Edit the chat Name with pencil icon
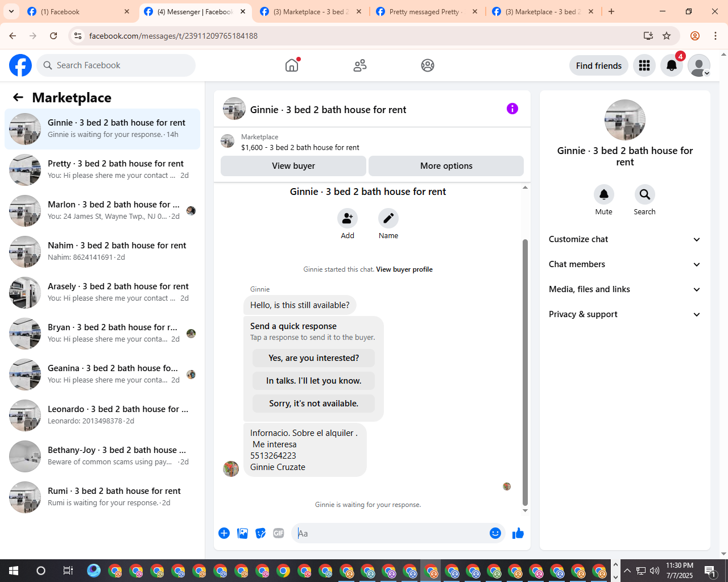728x582 pixels. tap(388, 218)
